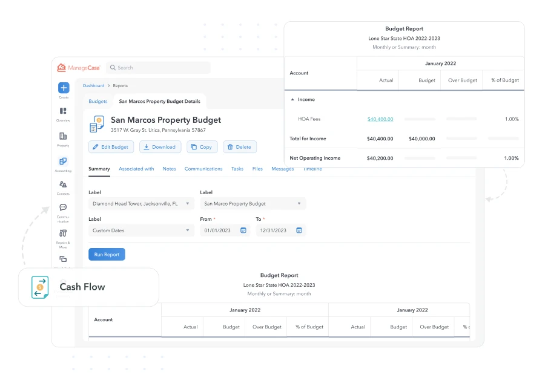Click the Download button
The height and width of the screenshot is (392, 545).
coord(160,147)
